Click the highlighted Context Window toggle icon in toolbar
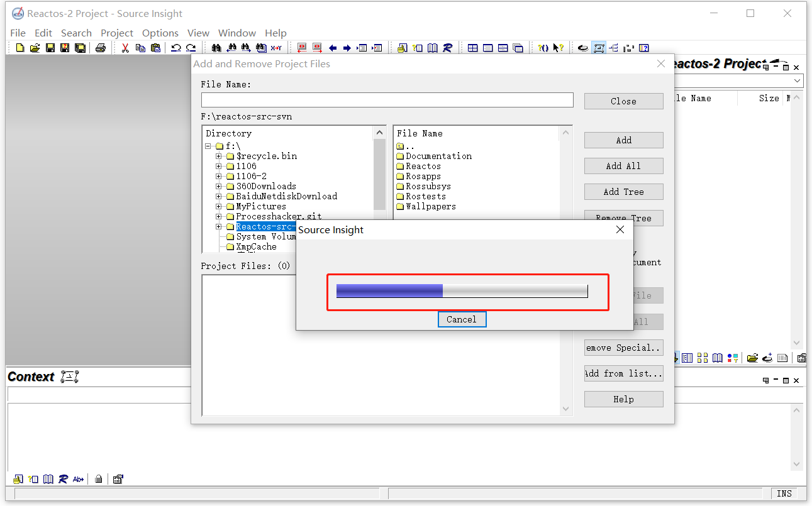Screen dimensions: 812x506 click(x=599, y=48)
